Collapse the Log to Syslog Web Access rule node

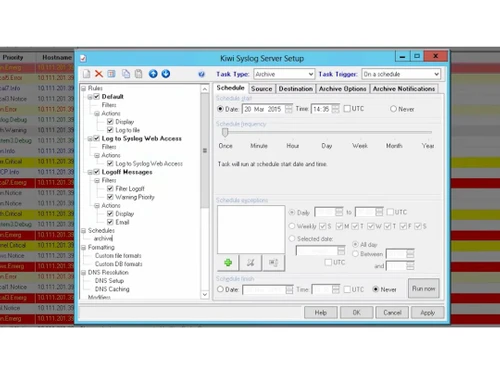(x=90, y=138)
